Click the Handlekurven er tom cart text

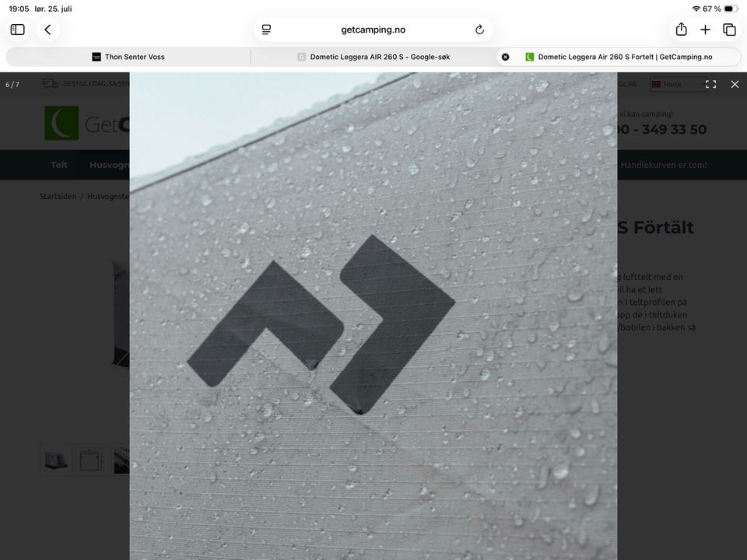pyautogui.click(x=663, y=165)
